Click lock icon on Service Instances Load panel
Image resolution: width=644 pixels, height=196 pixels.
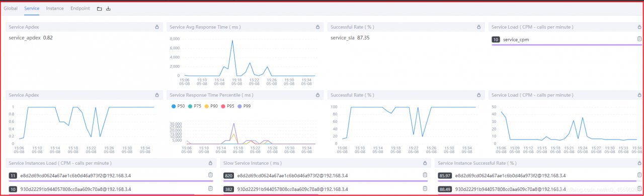[210, 163]
